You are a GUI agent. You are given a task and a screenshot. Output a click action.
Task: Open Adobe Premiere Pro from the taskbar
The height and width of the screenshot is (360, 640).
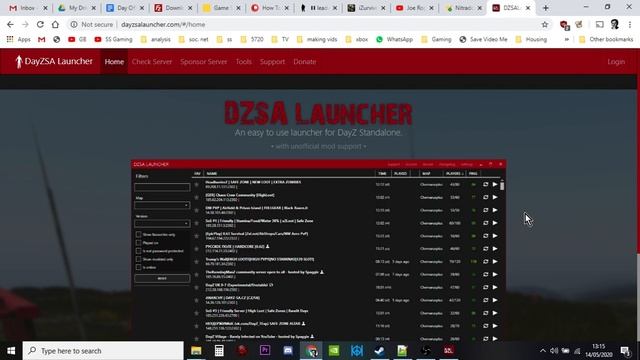pyautogui.click(x=265, y=351)
